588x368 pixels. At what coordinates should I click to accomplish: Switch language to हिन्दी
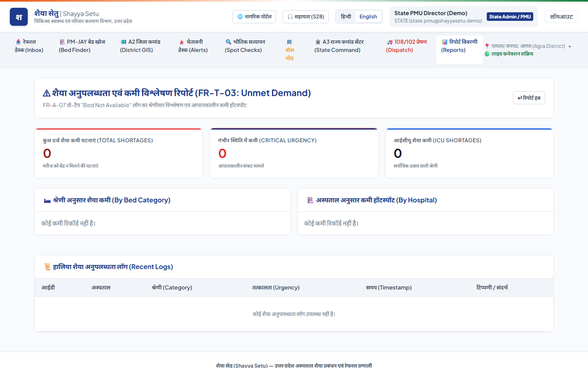click(x=346, y=17)
